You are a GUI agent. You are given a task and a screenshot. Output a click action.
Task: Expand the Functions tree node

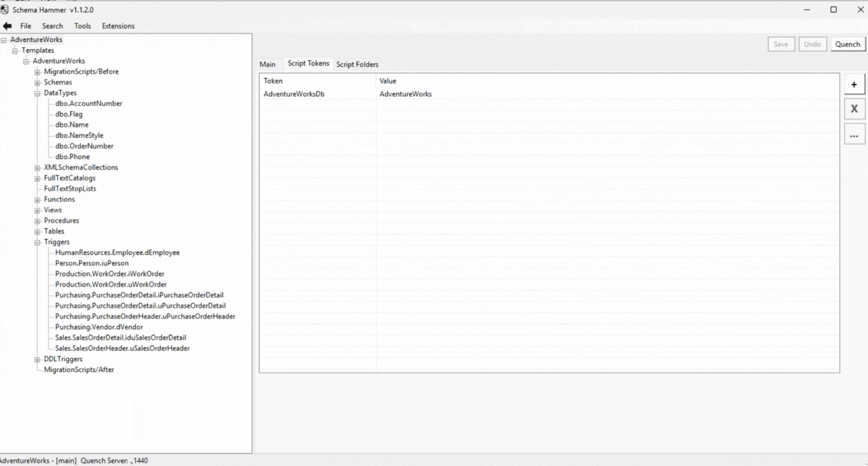37,199
